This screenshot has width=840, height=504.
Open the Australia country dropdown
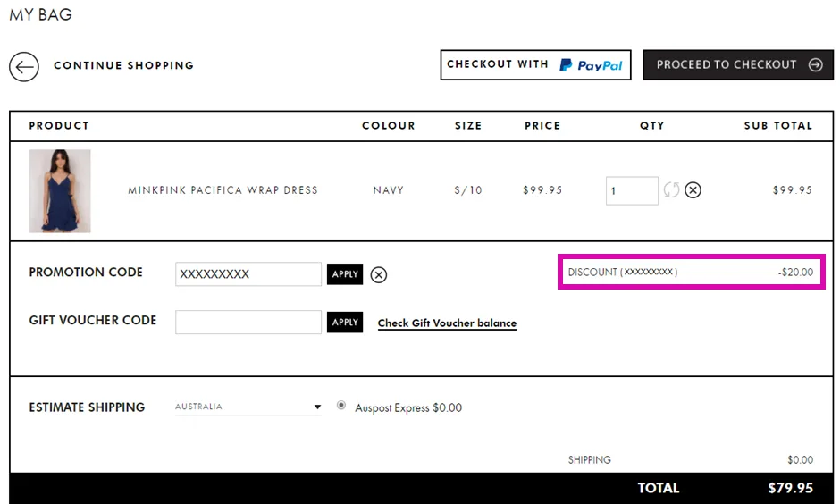coord(248,407)
